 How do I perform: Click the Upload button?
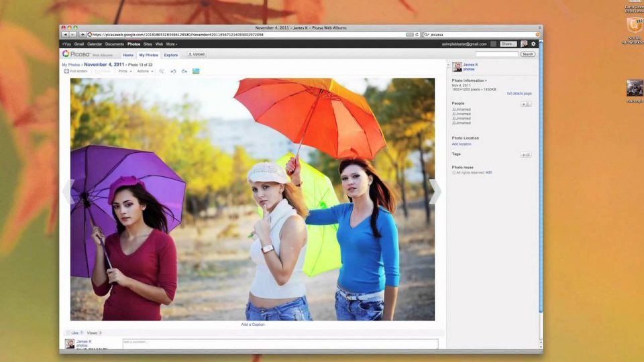[x=197, y=54]
